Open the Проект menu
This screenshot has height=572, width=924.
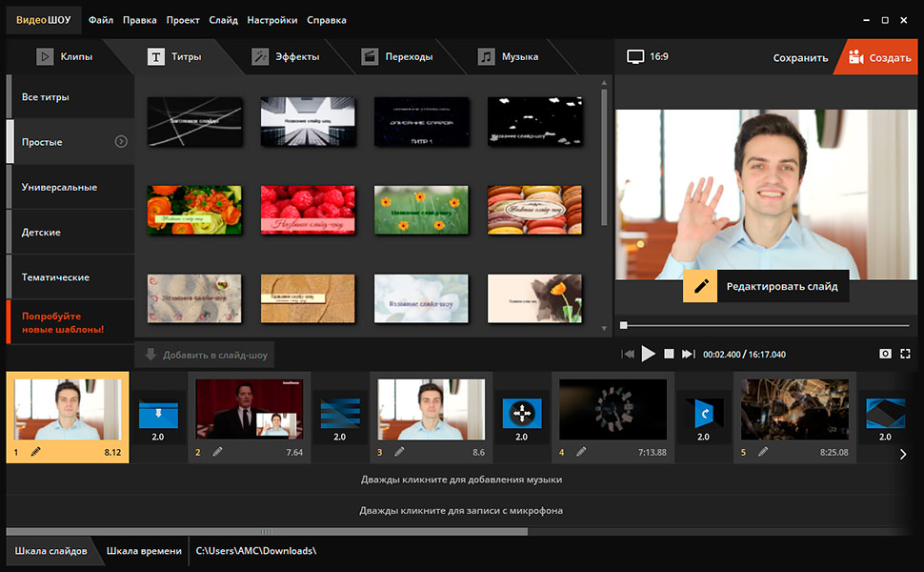(x=183, y=20)
